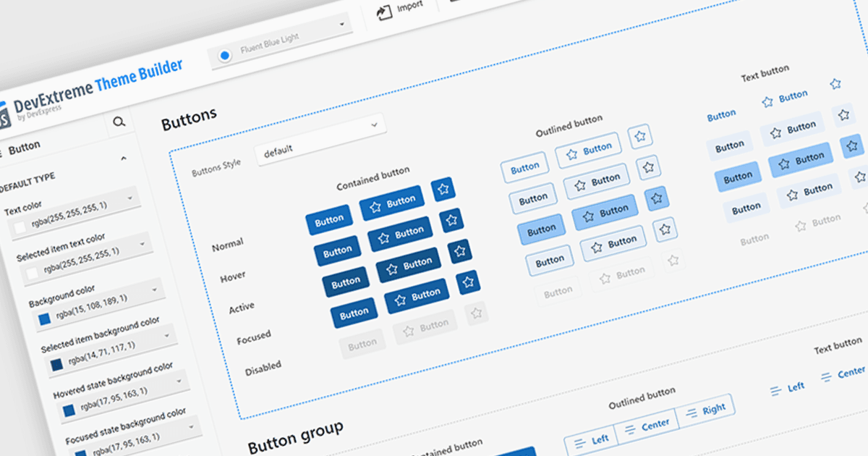Collapse the Button section chevron in sidebar
Screen dimensions: 868x456
124,158
